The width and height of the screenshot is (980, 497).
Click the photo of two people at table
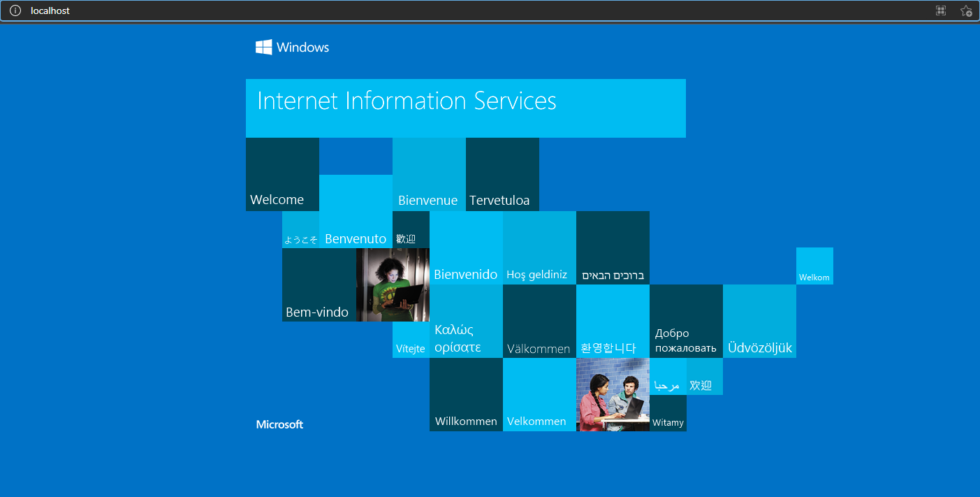point(613,394)
